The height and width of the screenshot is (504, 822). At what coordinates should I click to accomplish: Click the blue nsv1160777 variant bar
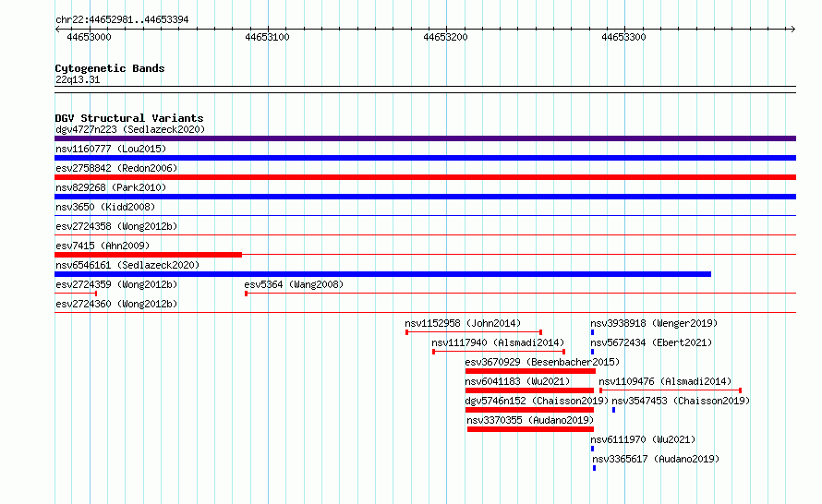(425, 158)
